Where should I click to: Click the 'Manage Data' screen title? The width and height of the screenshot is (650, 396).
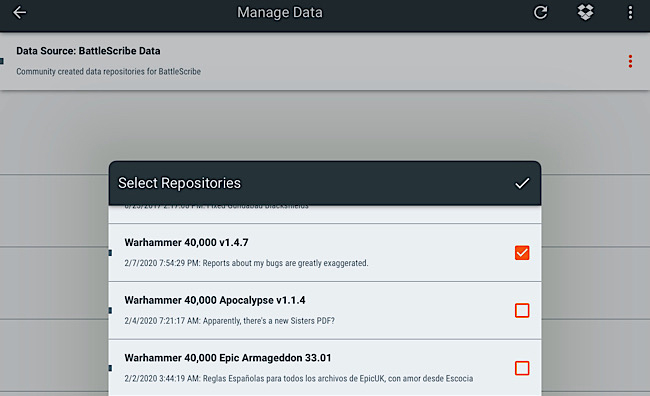point(280,12)
